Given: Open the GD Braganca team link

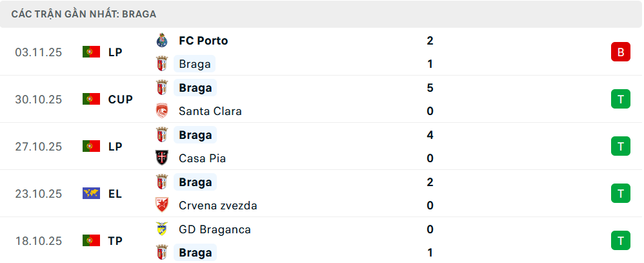Looking at the screenshot, I should pyautogui.click(x=215, y=229).
